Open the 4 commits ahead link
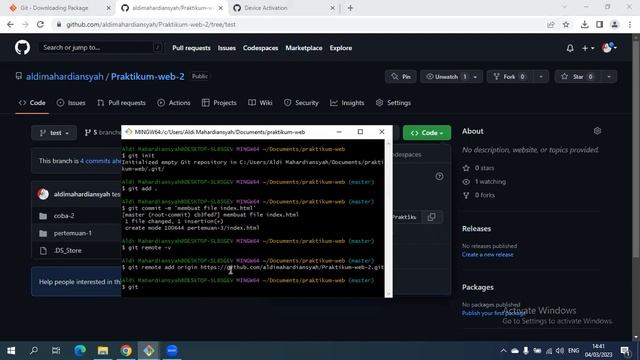 [100, 161]
